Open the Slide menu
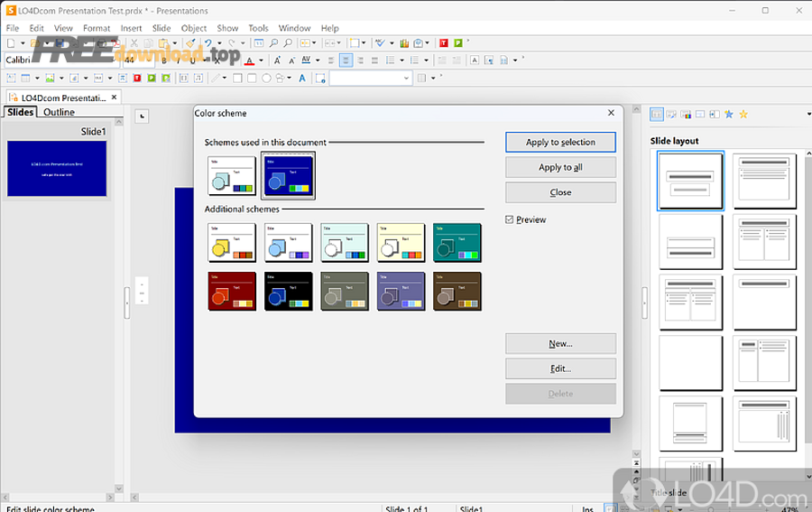Viewport: 812px width, 512px height. (161, 28)
